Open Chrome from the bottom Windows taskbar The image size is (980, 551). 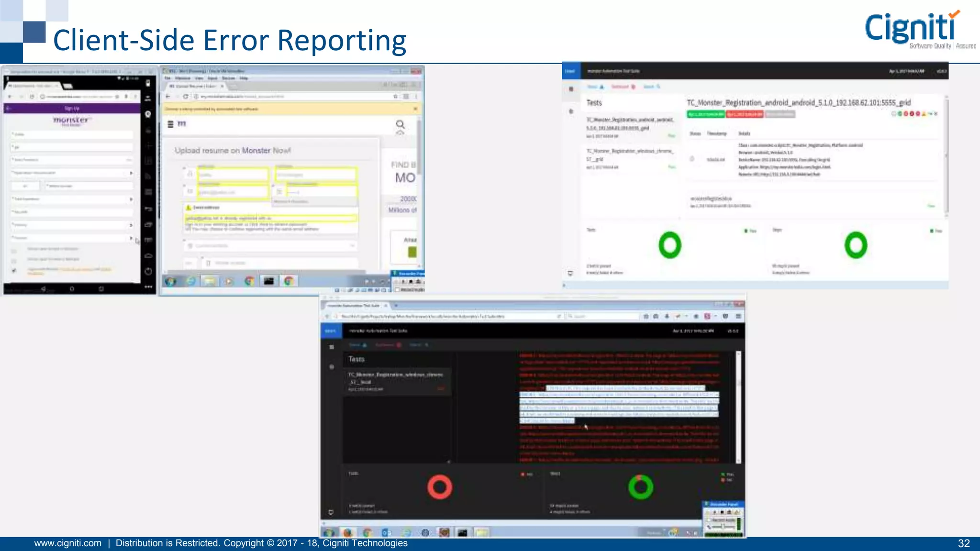click(x=367, y=532)
